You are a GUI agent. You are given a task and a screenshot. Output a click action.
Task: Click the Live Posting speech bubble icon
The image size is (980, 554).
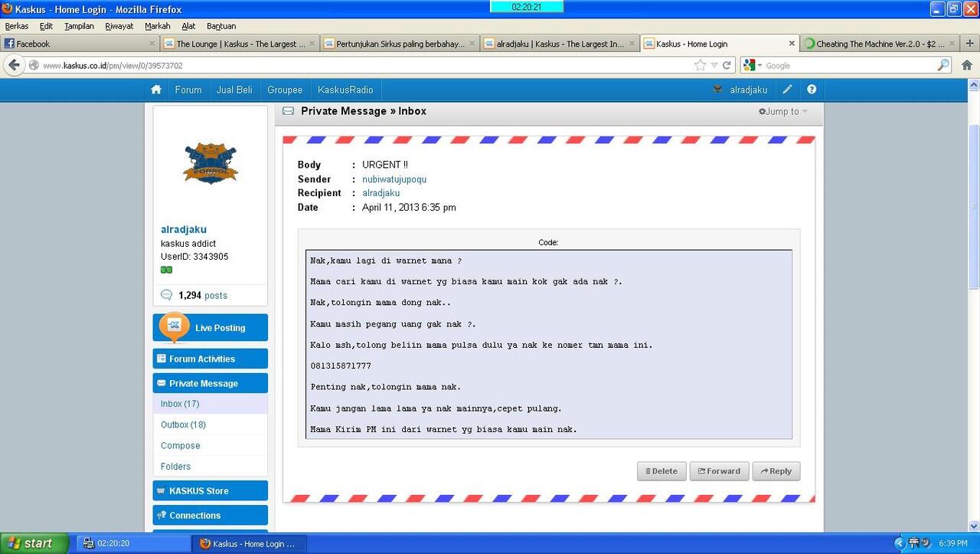pos(174,326)
